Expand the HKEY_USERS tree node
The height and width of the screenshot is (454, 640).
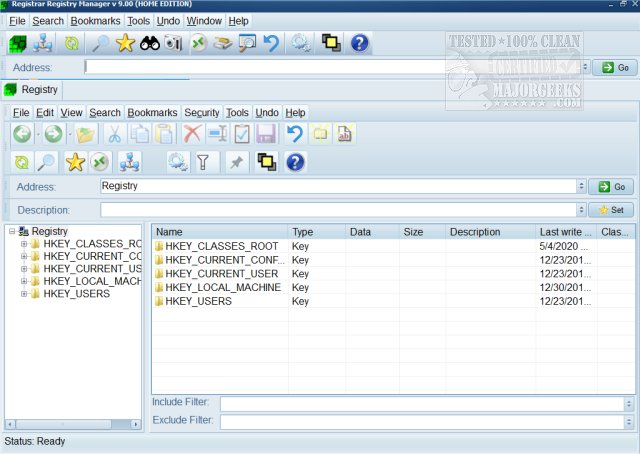click(23, 292)
